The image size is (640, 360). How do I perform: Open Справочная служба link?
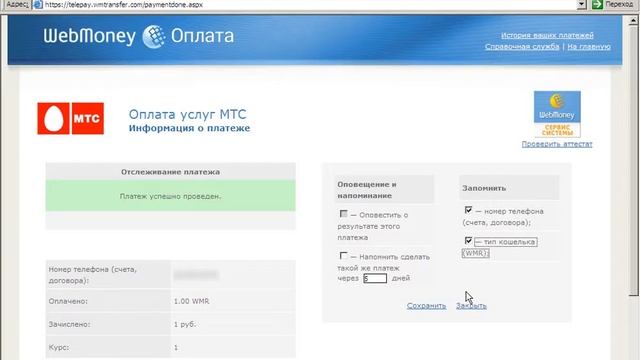pos(522,47)
